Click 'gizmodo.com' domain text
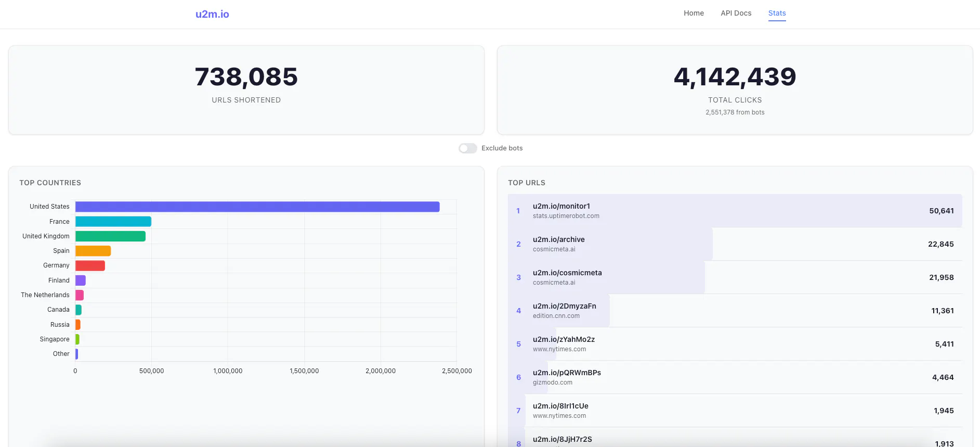 pos(553,382)
